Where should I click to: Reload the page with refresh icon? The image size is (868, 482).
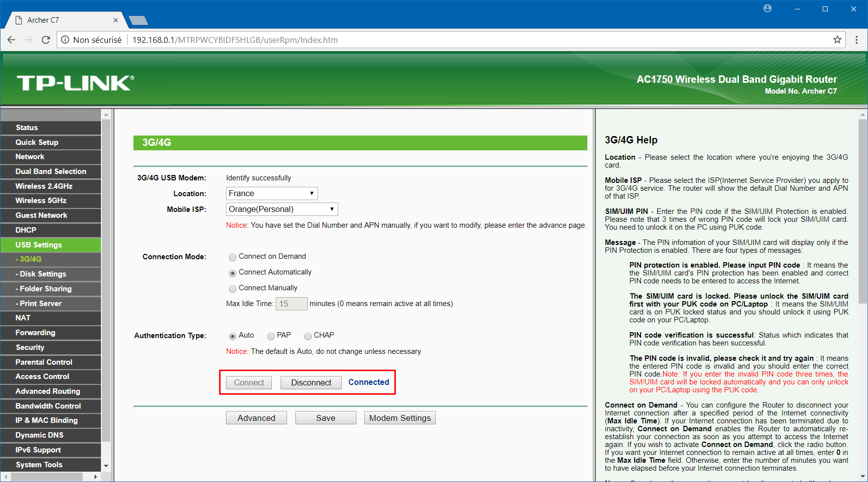pyautogui.click(x=46, y=40)
